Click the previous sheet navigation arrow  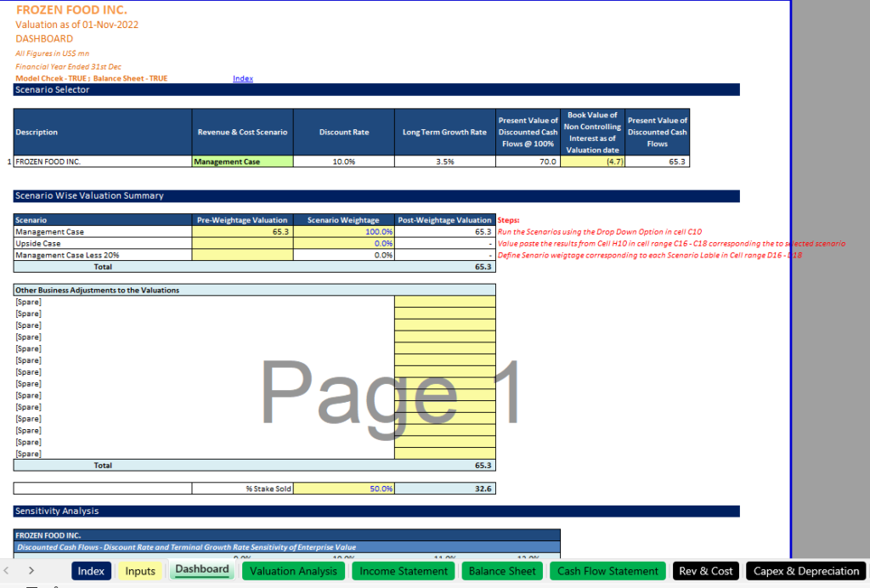click(7, 571)
